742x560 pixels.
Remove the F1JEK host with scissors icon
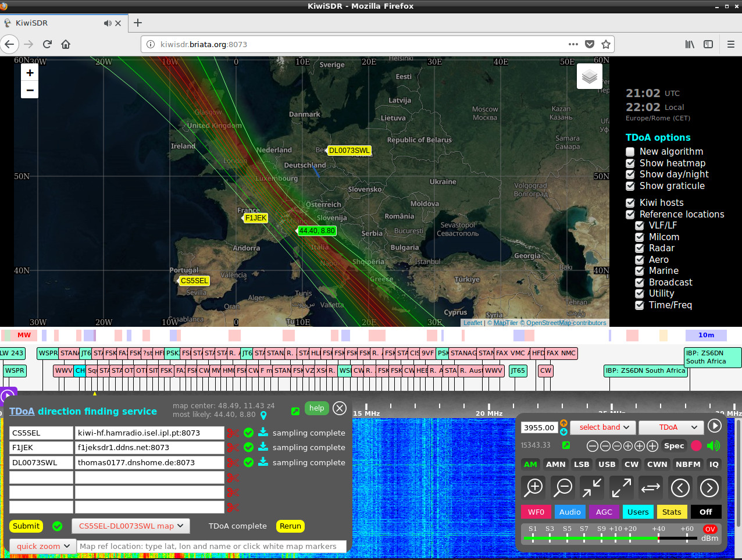(x=233, y=448)
